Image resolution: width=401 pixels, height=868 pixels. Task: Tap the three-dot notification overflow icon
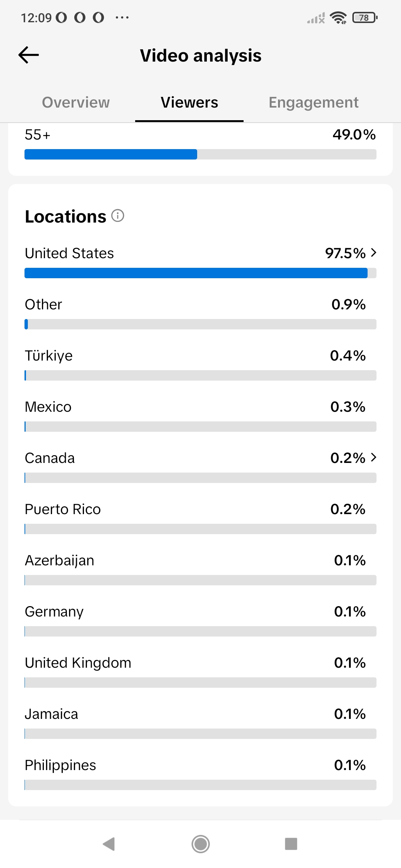pyautogui.click(x=122, y=17)
